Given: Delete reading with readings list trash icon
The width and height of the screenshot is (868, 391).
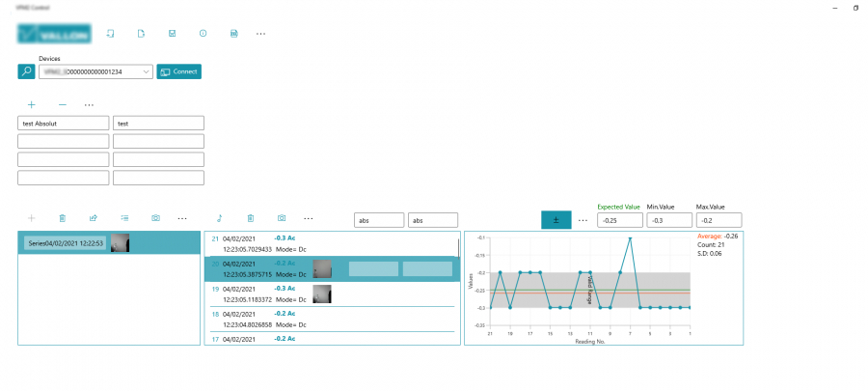Looking at the screenshot, I should tap(251, 219).
